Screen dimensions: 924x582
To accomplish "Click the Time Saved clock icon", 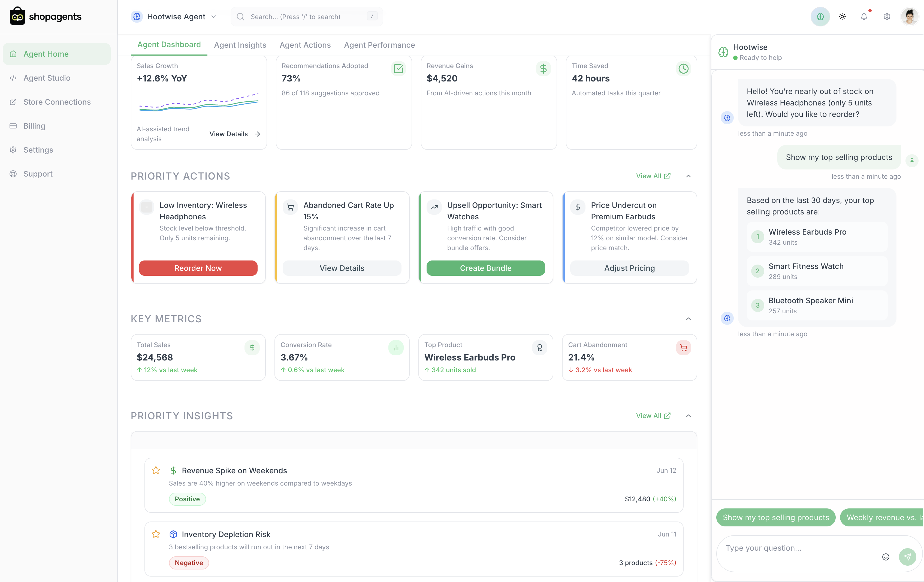I will [x=683, y=69].
